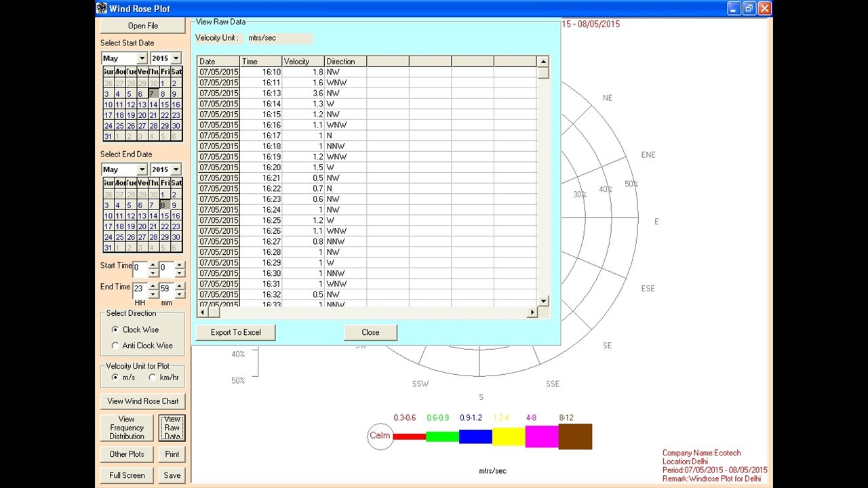The height and width of the screenshot is (488, 868).
Task: Select the 3.6 velocity cell
Action: [x=303, y=93]
